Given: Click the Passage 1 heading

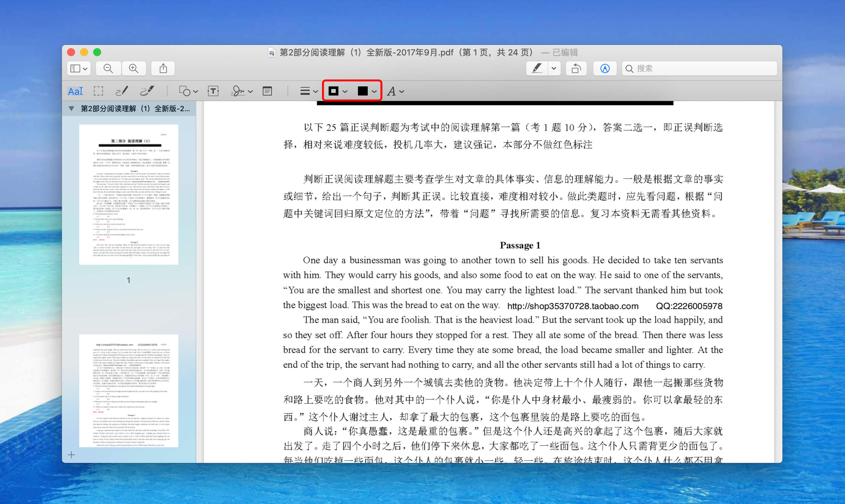Looking at the screenshot, I should 520,245.
